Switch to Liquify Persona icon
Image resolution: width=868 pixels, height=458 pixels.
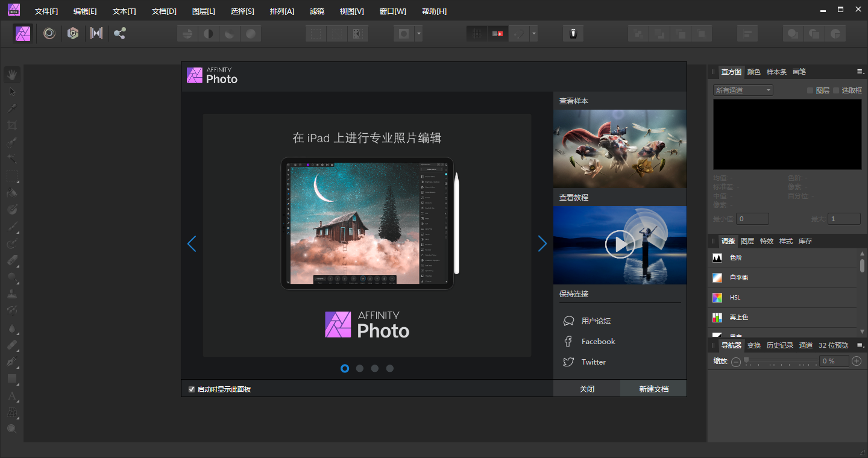[x=49, y=33]
